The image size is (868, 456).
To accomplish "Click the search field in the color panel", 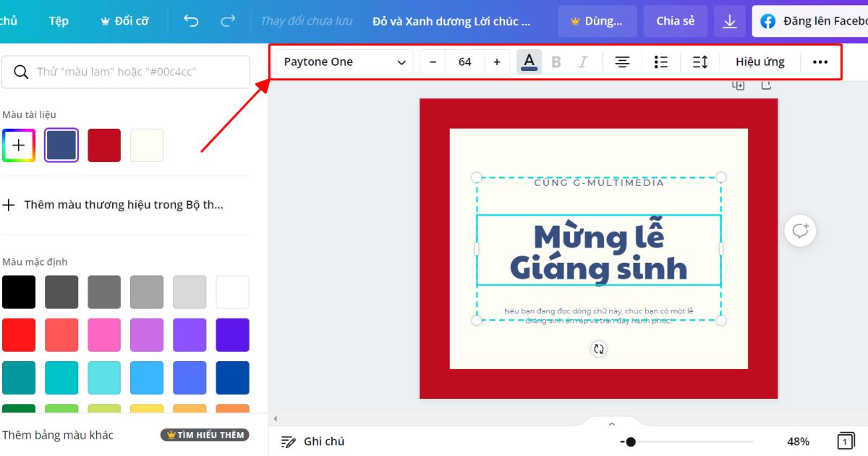I will [x=126, y=72].
